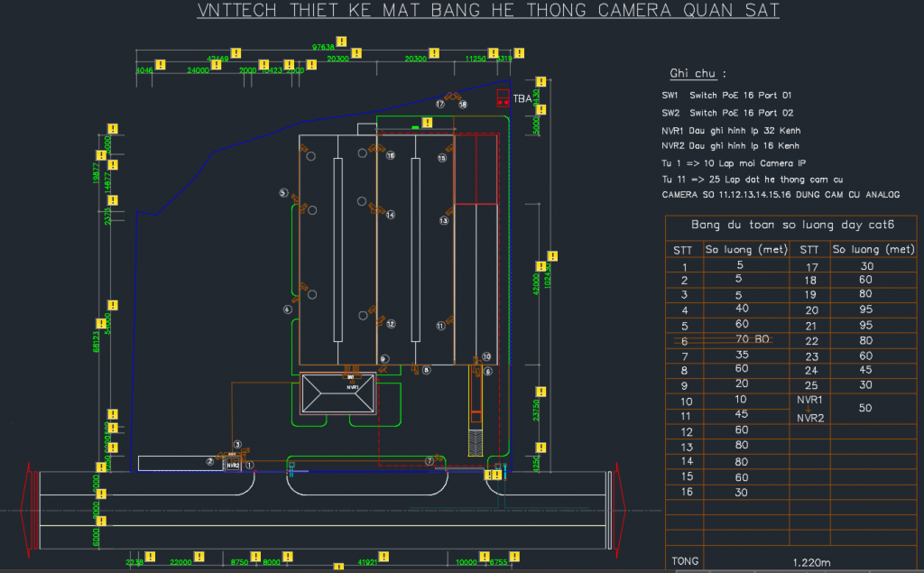Select the NVR1 recorder symbol in the building
The image size is (924, 573).
351,387
